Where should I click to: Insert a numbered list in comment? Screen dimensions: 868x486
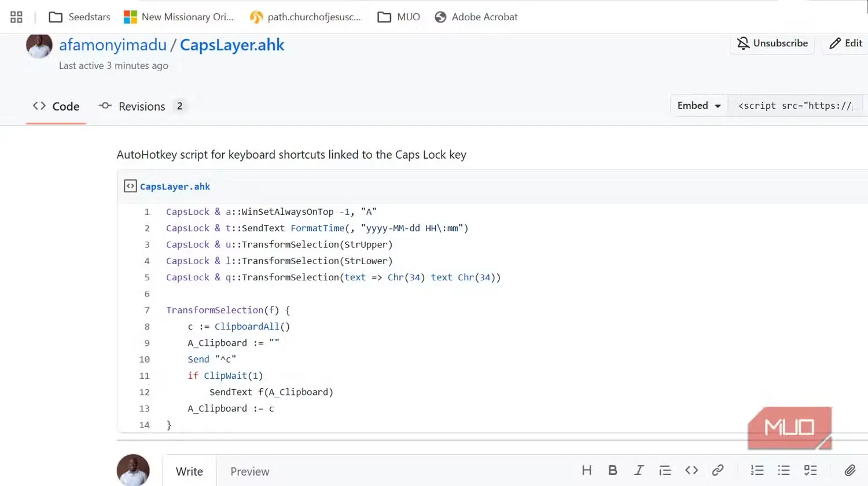point(757,470)
